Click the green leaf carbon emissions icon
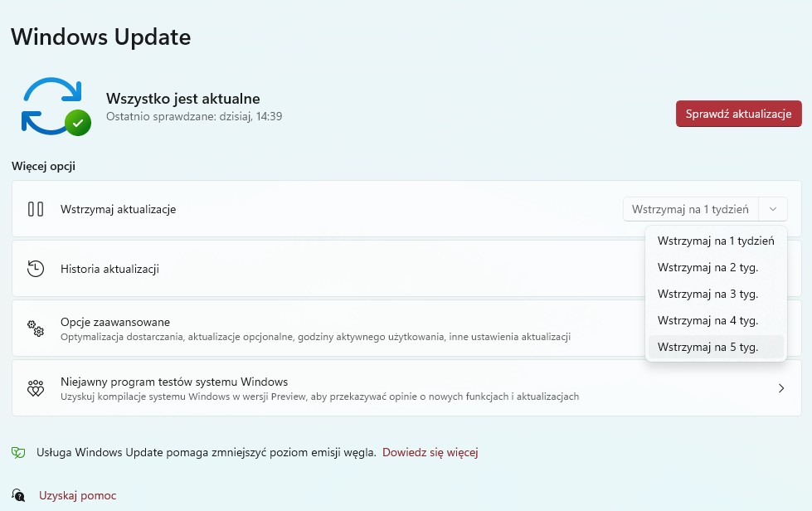This screenshot has width=812, height=511. click(18, 453)
